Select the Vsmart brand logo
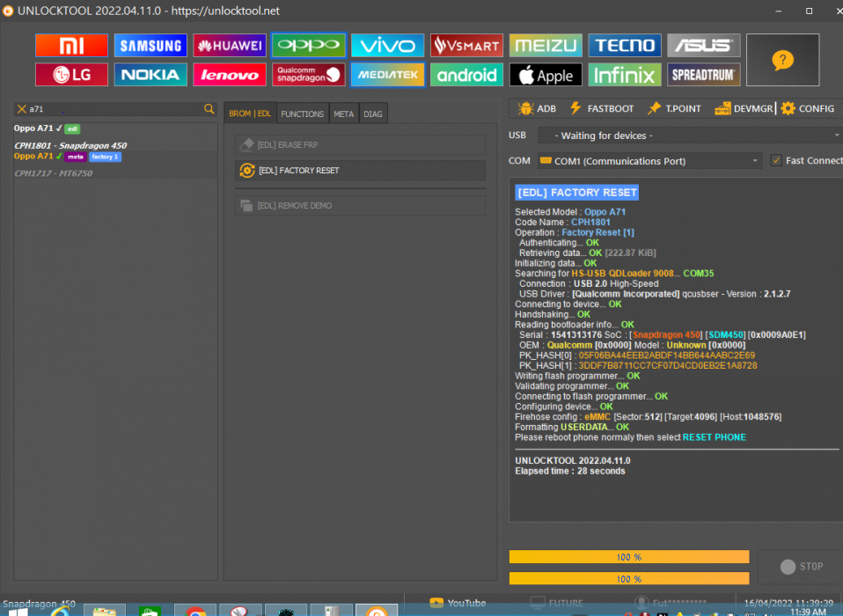843x616 pixels. point(466,45)
